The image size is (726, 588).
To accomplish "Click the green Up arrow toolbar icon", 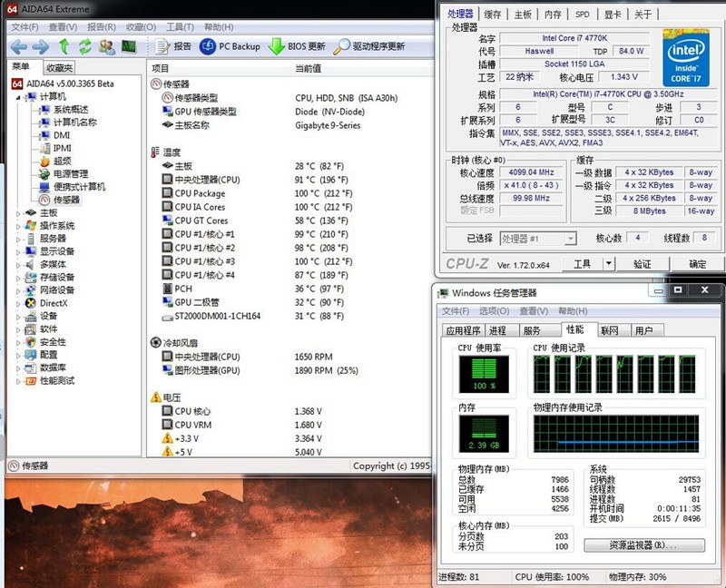I will (x=64, y=46).
